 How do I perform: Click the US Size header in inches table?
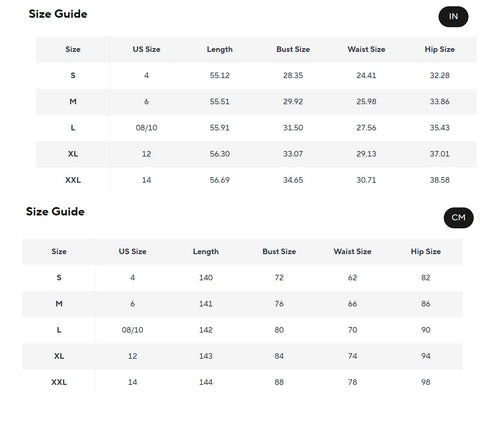pyautogui.click(x=146, y=49)
